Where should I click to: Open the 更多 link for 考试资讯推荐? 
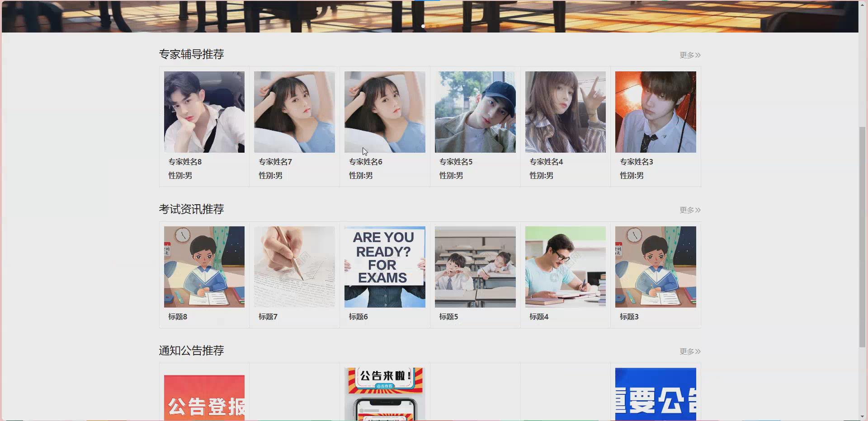pyautogui.click(x=690, y=210)
